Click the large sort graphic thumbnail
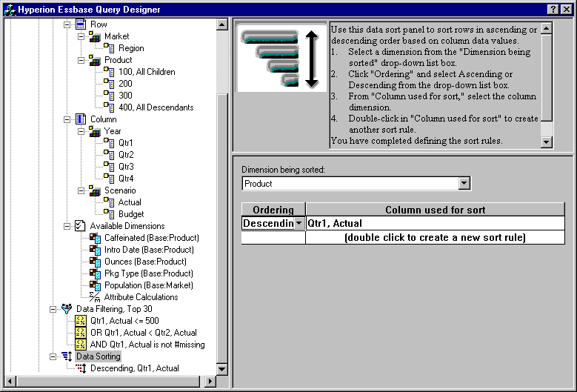Viewport: 577px width, 392px height. click(x=281, y=58)
